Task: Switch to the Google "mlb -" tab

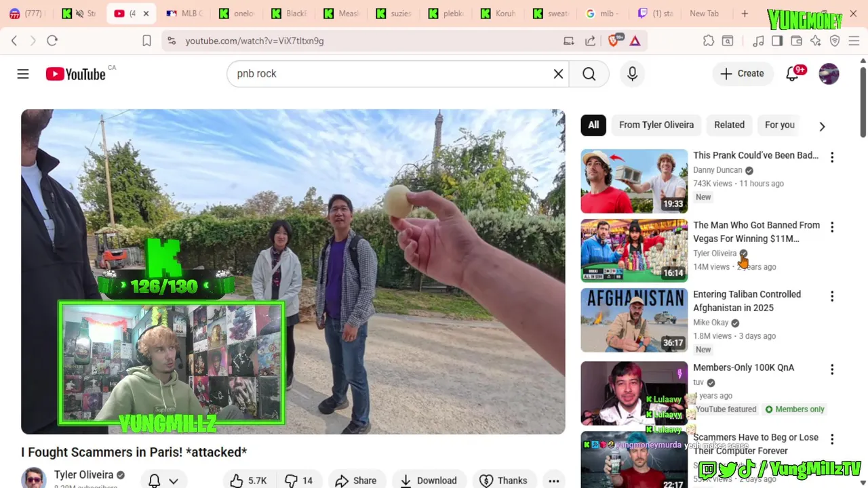Action: [x=601, y=14]
